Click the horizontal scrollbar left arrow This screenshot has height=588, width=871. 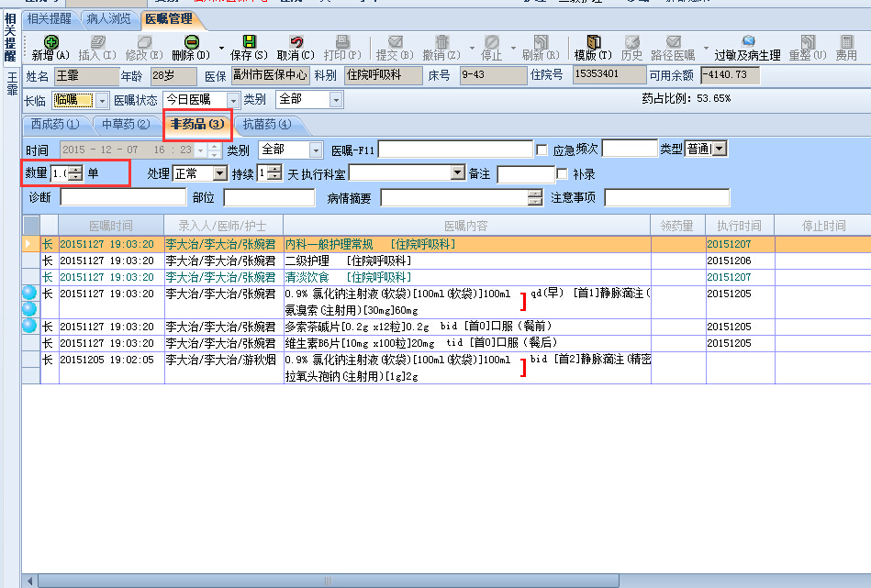(x=29, y=581)
